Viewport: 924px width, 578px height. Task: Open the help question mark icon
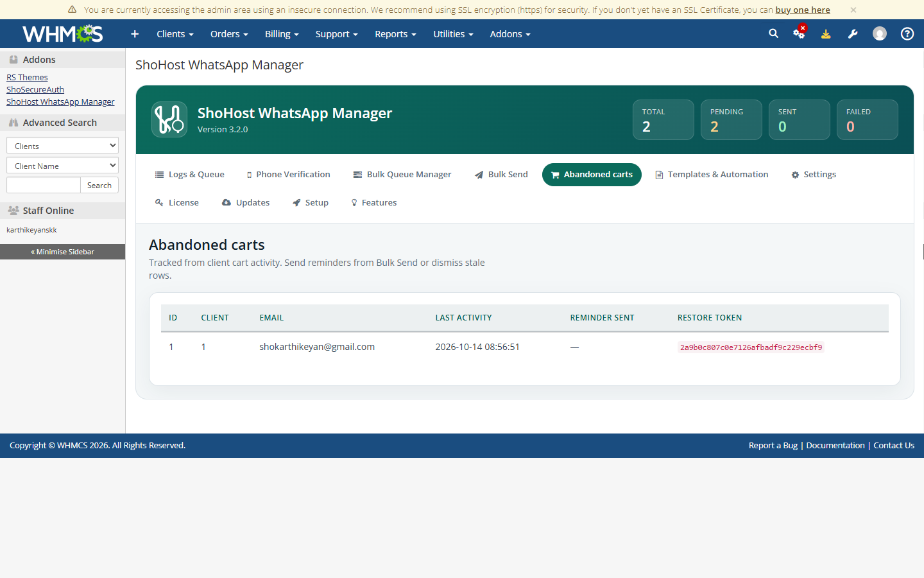907,33
